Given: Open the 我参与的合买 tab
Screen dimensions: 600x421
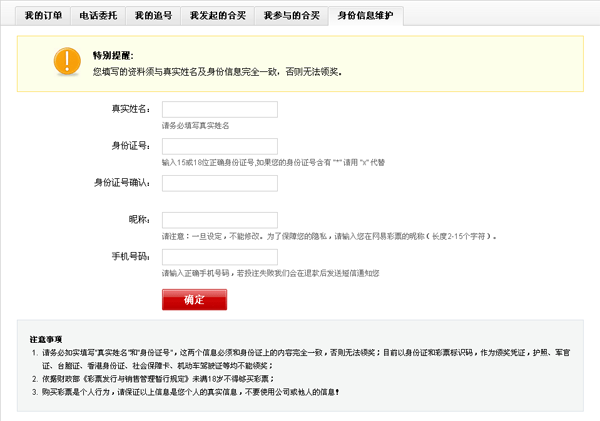Looking at the screenshot, I should pyautogui.click(x=291, y=17).
